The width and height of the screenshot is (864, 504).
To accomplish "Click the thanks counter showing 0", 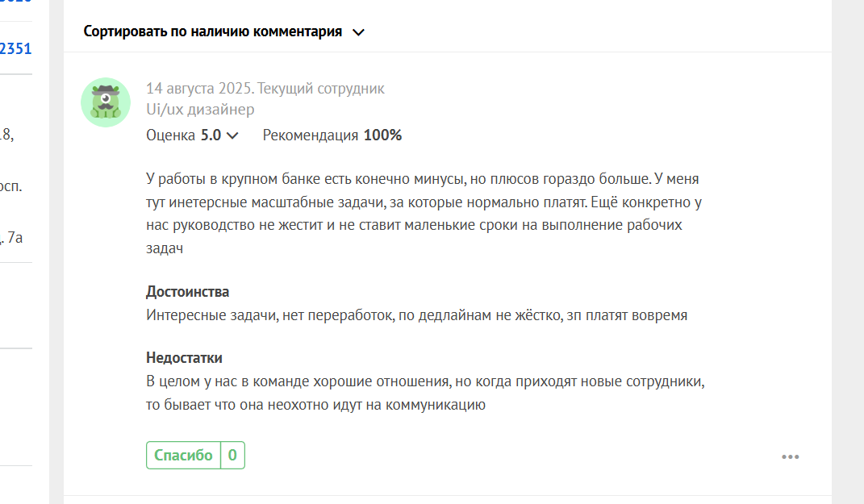I will point(232,455).
